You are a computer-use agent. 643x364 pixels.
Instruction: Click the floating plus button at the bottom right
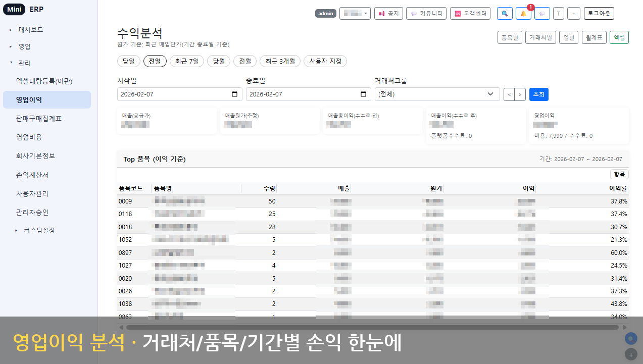click(x=630, y=354)
